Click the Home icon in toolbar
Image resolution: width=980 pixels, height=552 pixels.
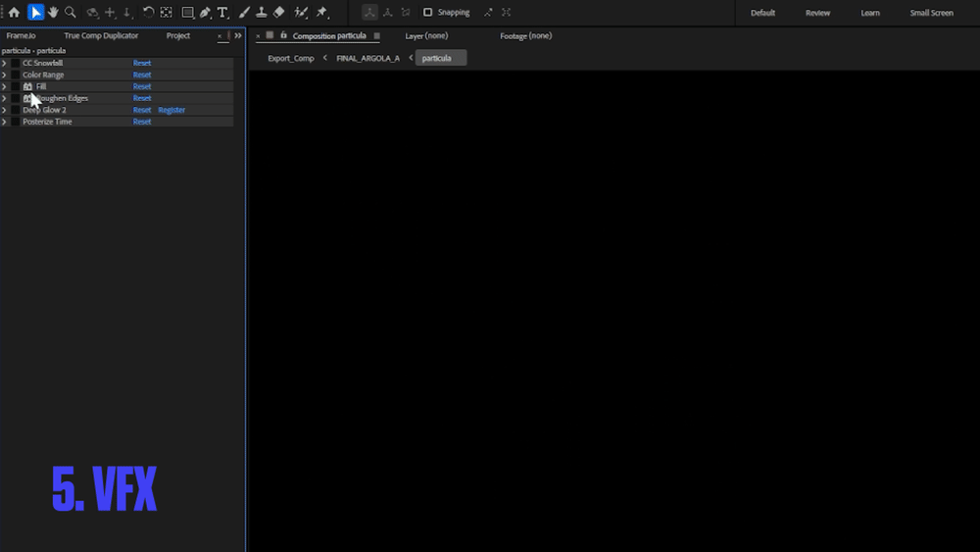(x=14, y=13)
